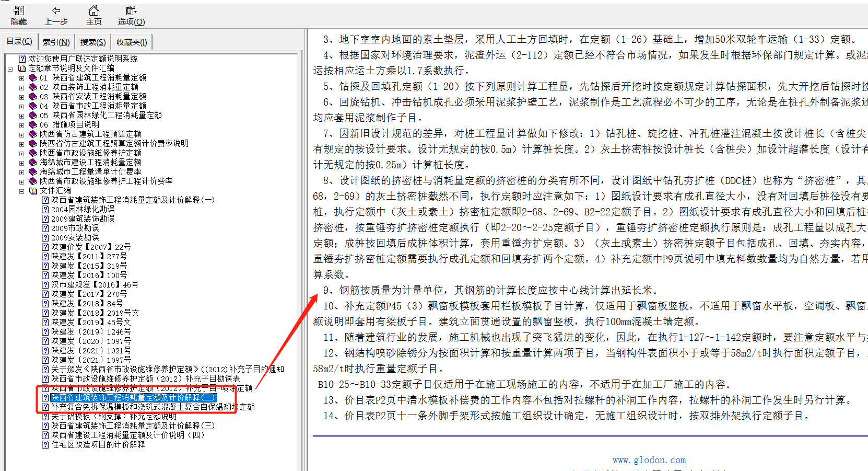This screenshot has width=868, height=471.
Task: Expand the 04 陕西省市政工程消耗量定额 node
Action: [22, 106]
